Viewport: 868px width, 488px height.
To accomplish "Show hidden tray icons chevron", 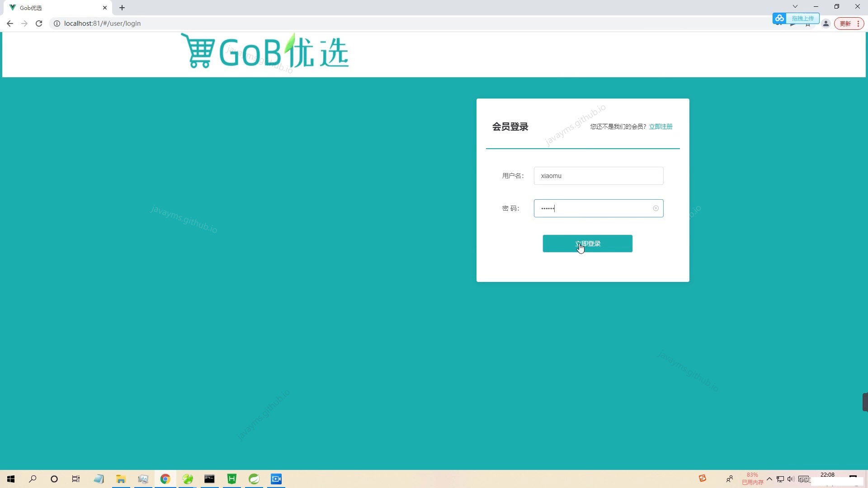I will tap(769, 479).
